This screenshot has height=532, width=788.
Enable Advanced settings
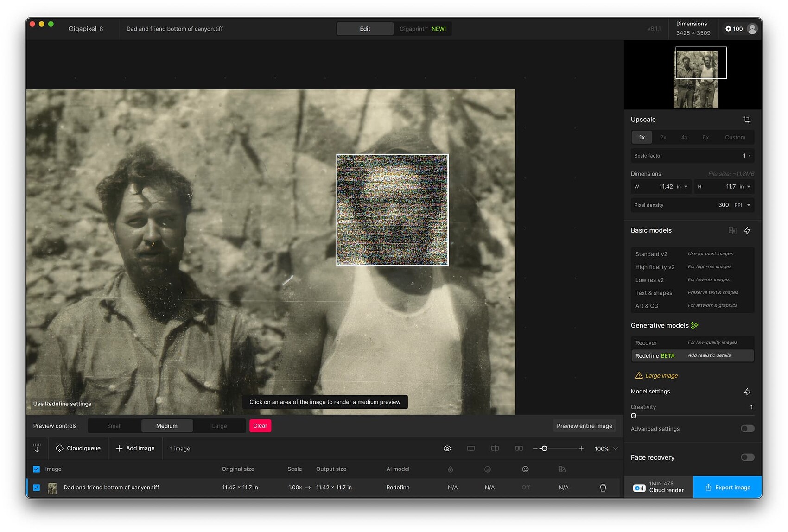click(x=747, y=429)
